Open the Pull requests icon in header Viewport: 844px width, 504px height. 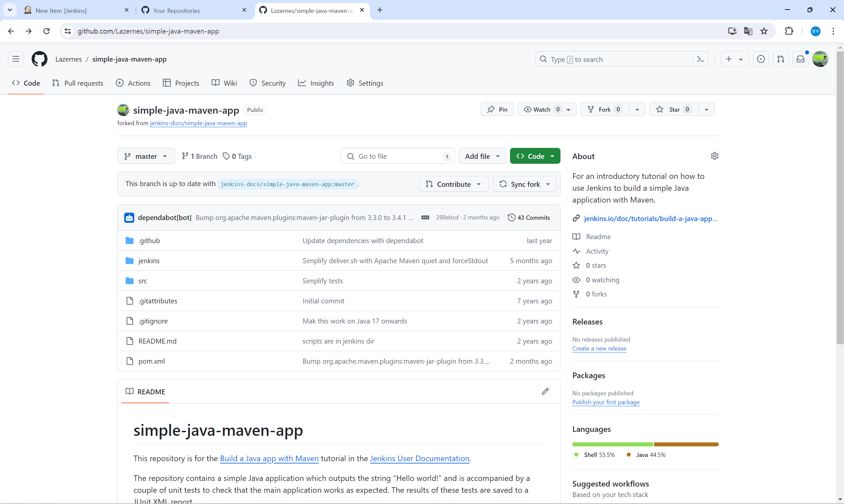(780, 59)
